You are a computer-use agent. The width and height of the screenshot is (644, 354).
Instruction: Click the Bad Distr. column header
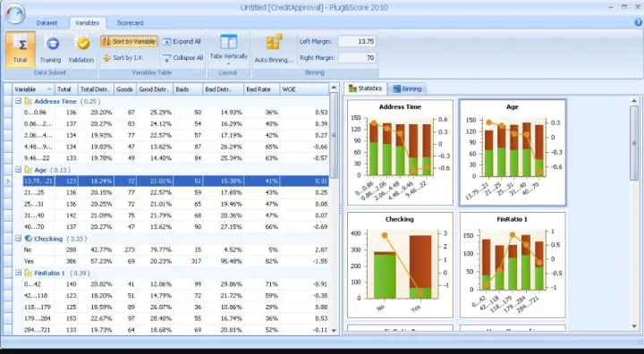[223, 89]
